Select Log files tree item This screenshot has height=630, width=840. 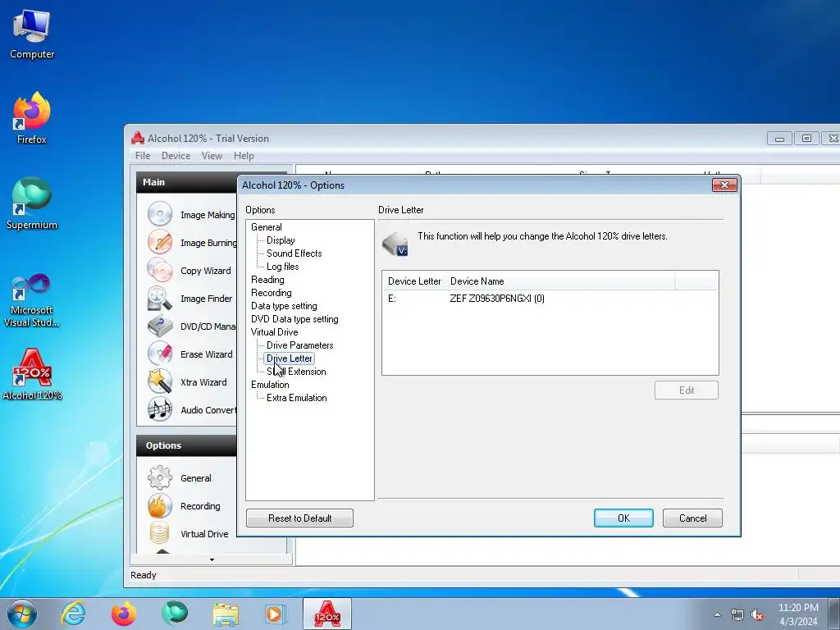click(x=282, y=267)
